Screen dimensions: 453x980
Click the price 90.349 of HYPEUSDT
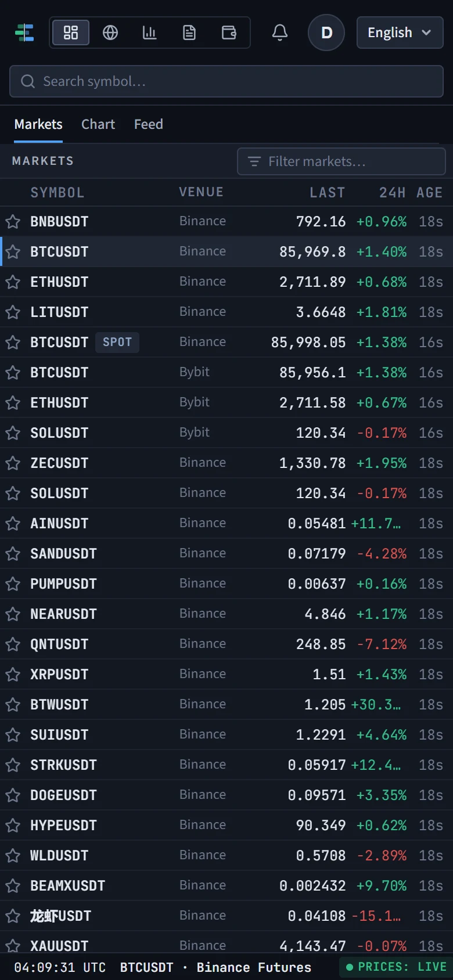(321, 826)
